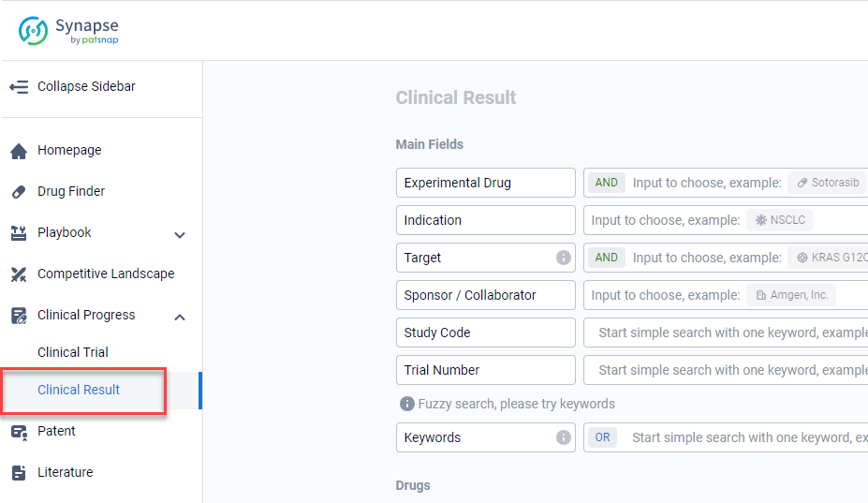The image size is (868, 503).
Task: Click the Collapse Sidebar arrow icon
Action: [x=19, y=87]
